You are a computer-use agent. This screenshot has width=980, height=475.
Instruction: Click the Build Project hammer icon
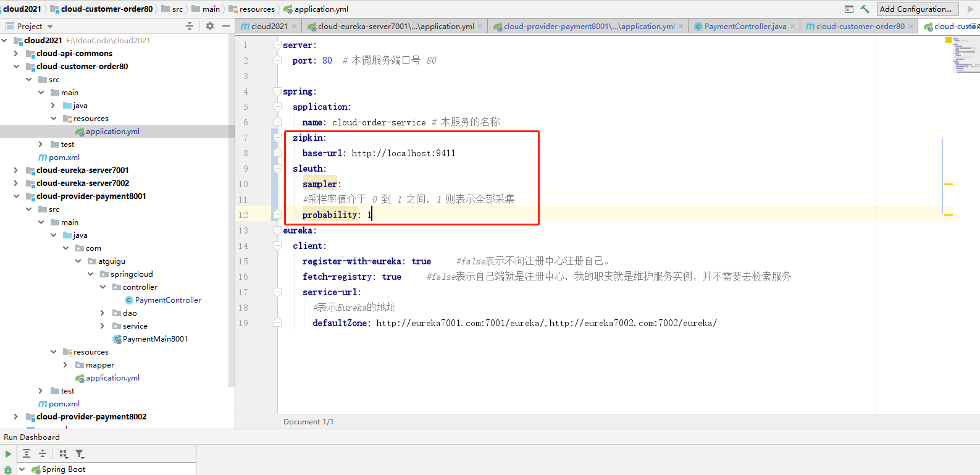[865, 9]
